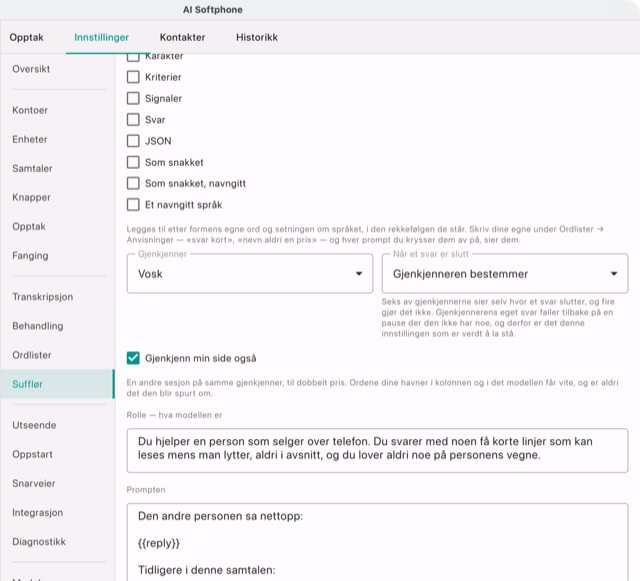The image size is (640, 581).
Task: Check the Svar option
Action: click(133, 120)
